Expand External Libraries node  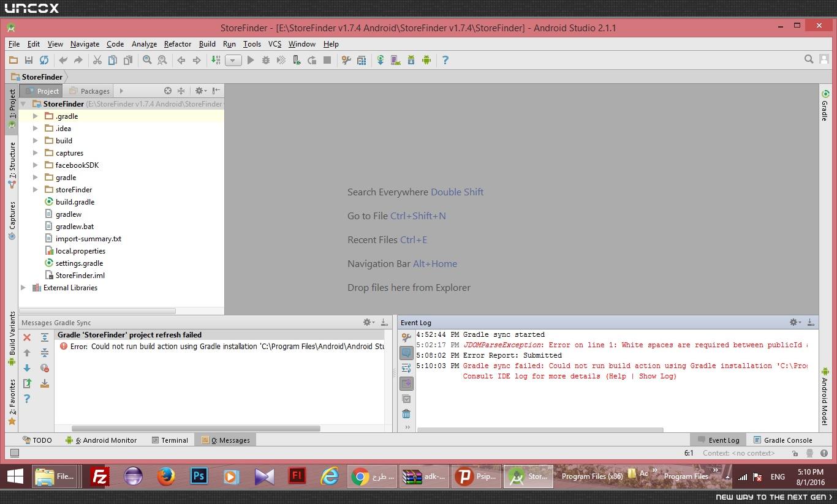click(x=23, y=288)
